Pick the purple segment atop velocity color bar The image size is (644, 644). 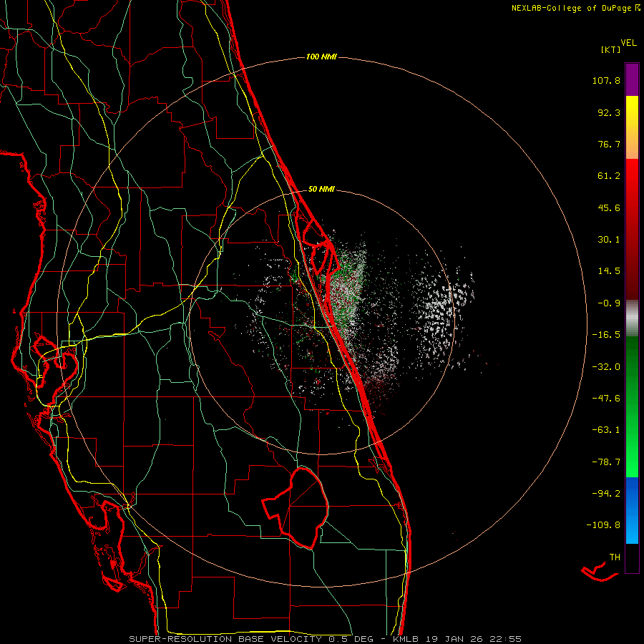[632, 79]
